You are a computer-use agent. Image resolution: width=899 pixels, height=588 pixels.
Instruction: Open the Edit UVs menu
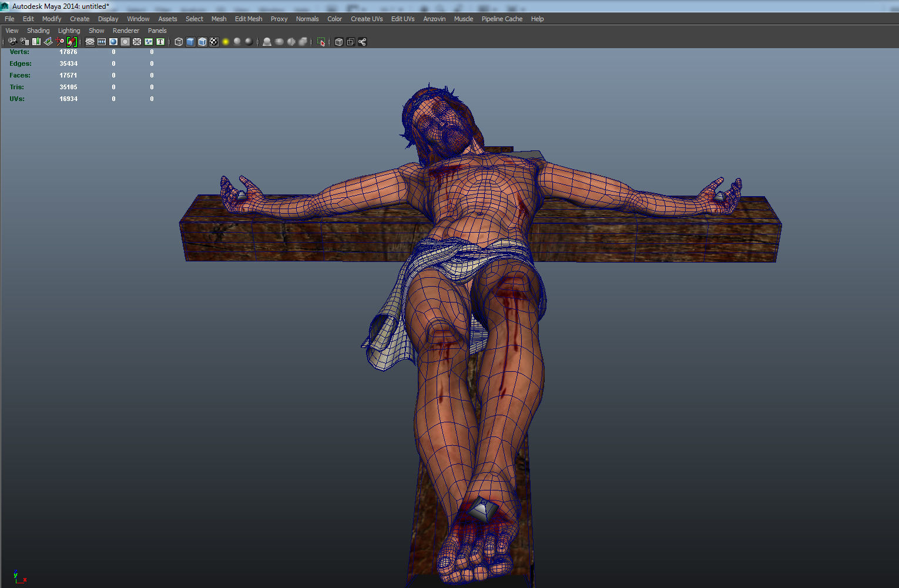[403, 19]
